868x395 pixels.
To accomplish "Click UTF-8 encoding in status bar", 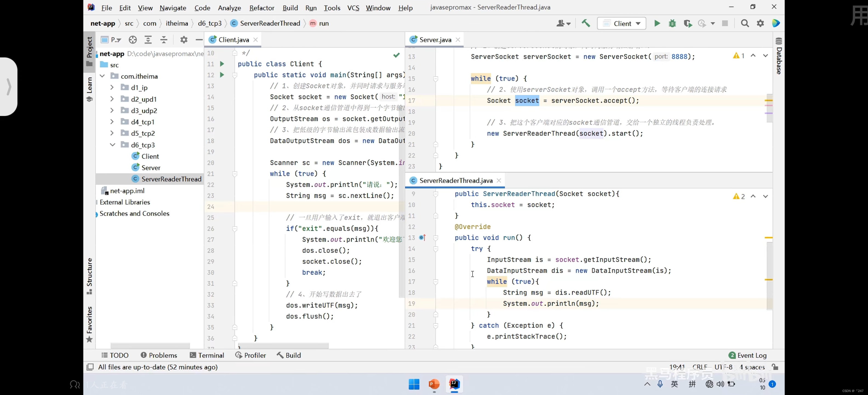I will 723,367.
